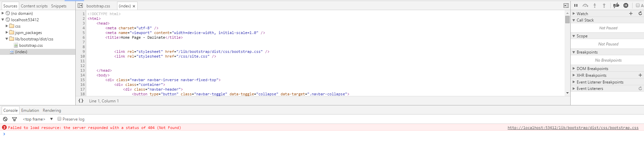Click the step over icon
This screenshot has width=644, height=162.
pos(585,5)
